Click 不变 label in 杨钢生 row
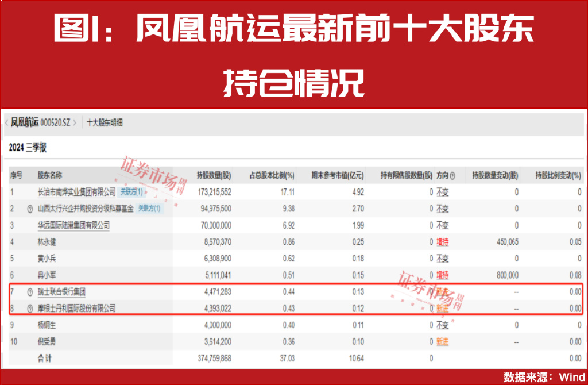Viewport: 588px width, 385px height. 443,325
